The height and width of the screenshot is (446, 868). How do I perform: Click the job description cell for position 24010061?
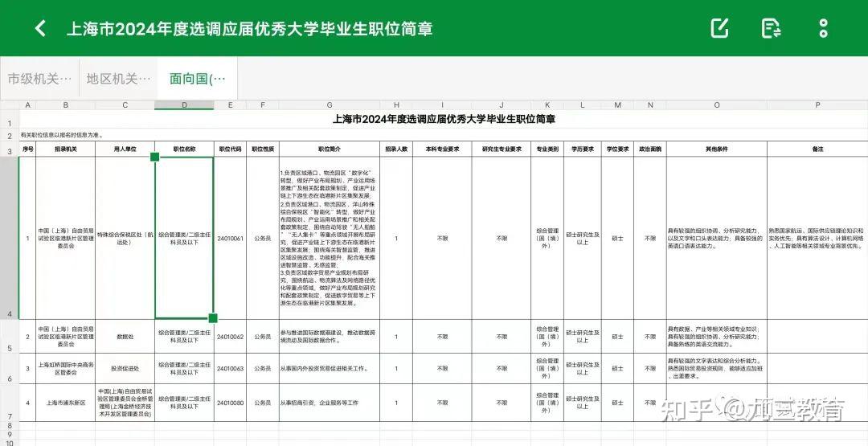coord(330,239)
